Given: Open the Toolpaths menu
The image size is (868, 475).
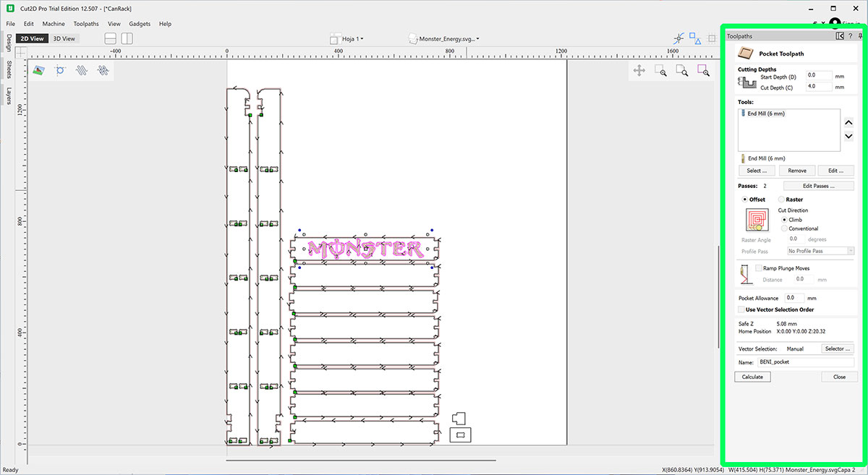Looking at the screenshot, I should point(86,24).
